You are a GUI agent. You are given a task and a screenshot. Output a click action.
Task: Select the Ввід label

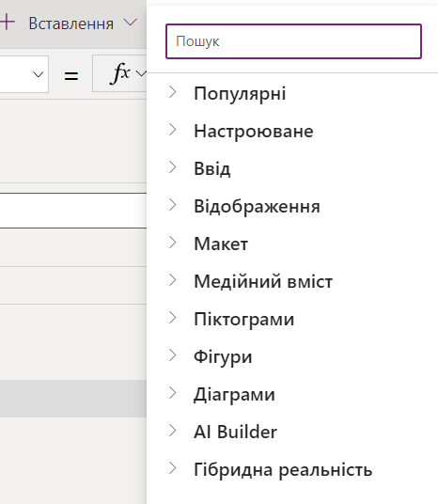coord(212,169)
